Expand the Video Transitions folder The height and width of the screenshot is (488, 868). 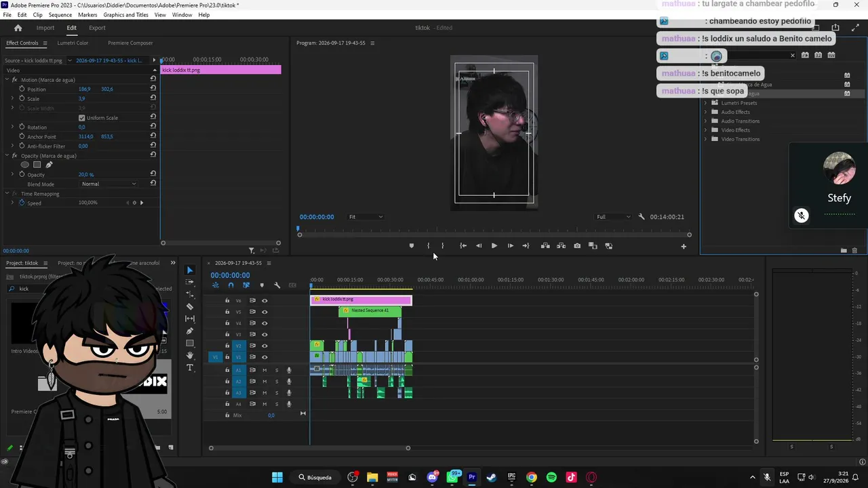[705, 139]
